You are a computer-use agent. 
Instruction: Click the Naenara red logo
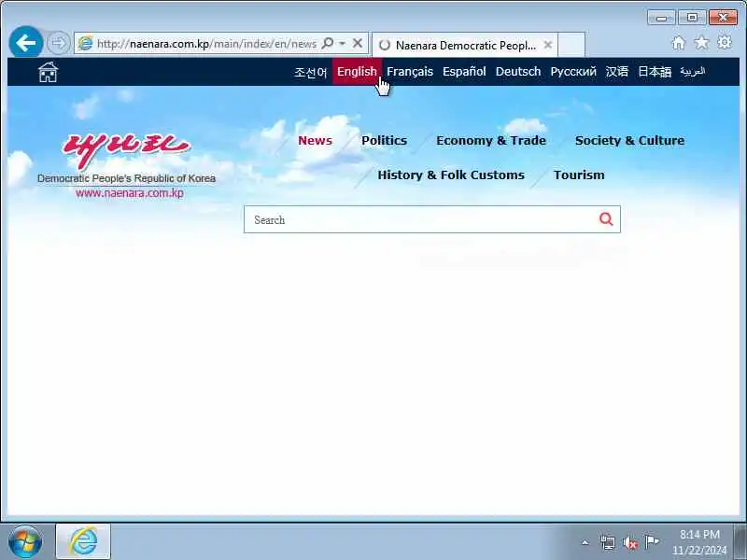pyautogui.click(x=126, y=150)
